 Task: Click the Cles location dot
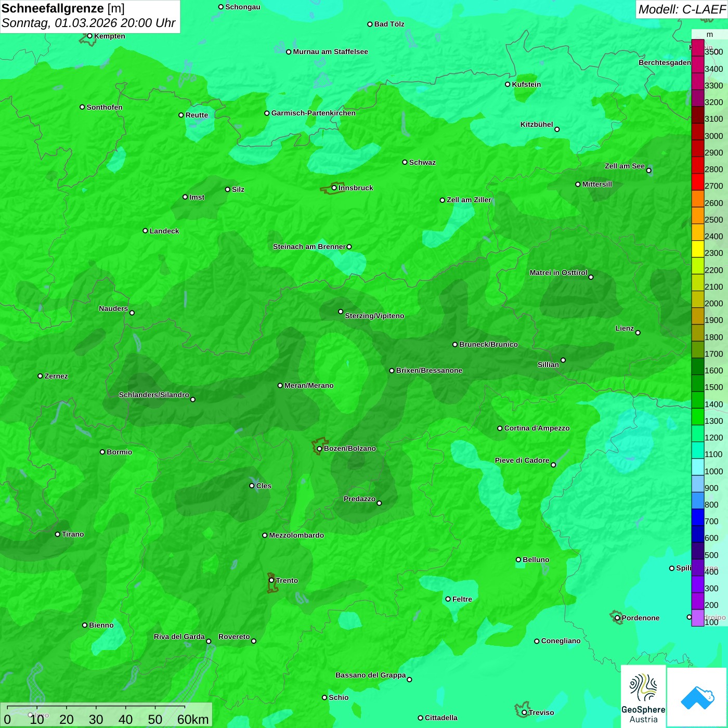coord(252,486)
